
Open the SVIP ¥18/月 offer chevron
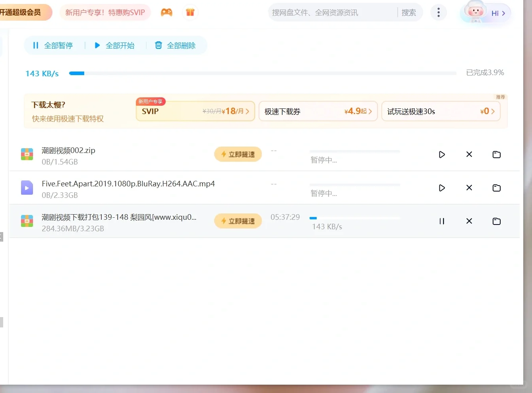(247, 111)
